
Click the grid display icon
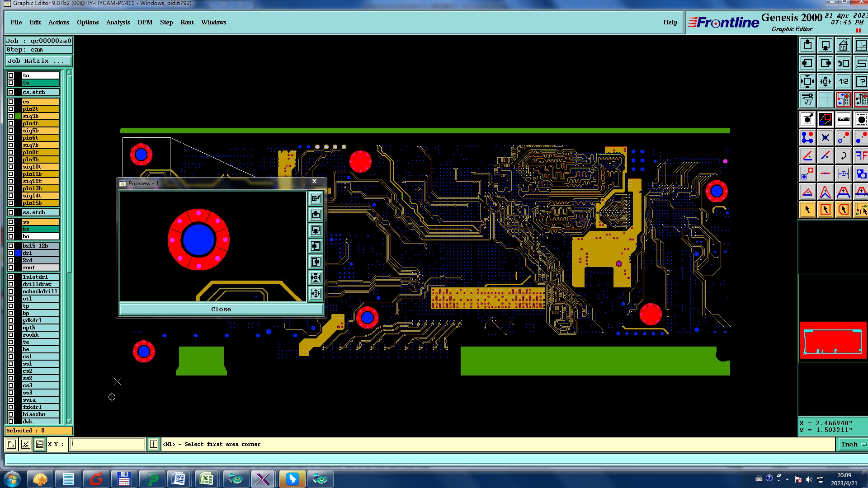(826, 99)
